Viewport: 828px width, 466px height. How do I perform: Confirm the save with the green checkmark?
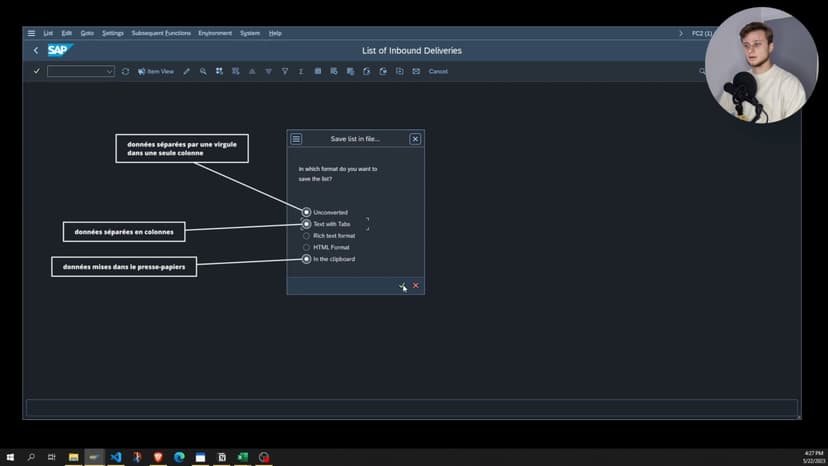402,286
